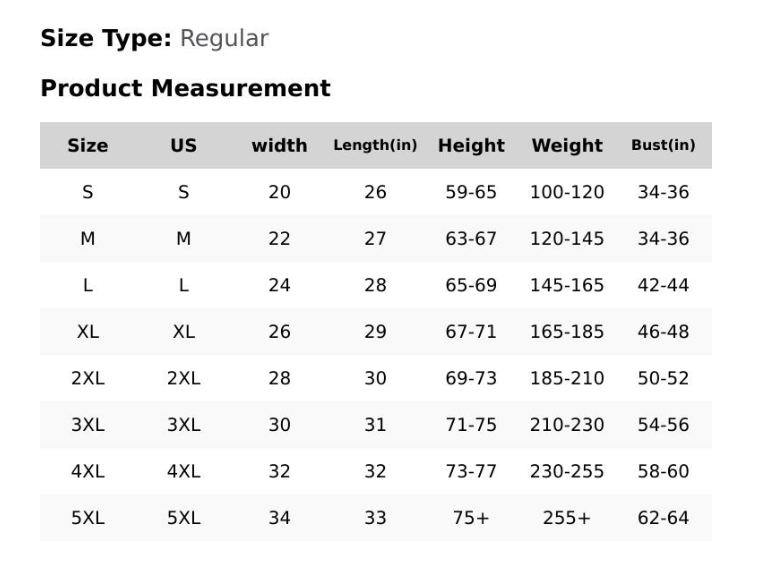762x580 pixels.
Task: Select the Height column header
Action: [471, 145]
